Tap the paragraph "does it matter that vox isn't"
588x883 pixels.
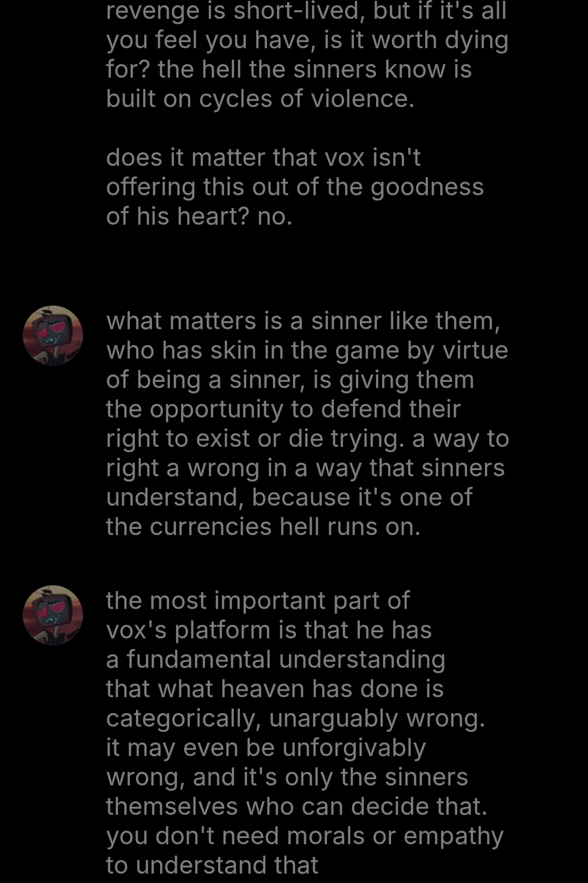coord(295,187)
